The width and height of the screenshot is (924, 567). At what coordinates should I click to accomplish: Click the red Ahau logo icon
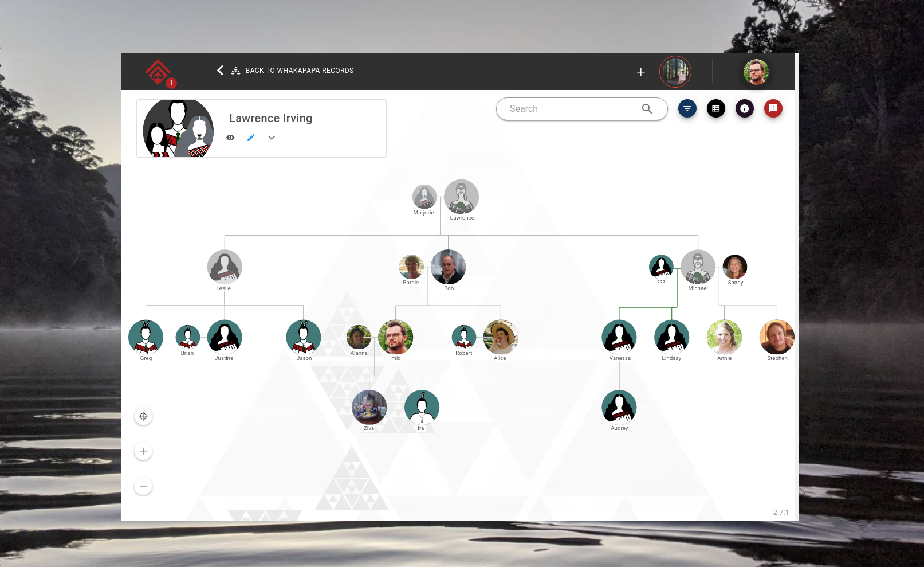[158, 71]
